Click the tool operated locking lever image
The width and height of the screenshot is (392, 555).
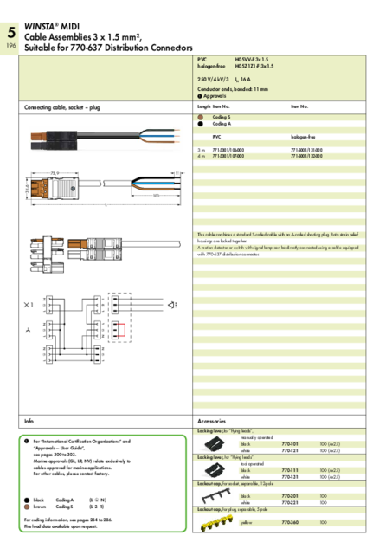[214, 470]
